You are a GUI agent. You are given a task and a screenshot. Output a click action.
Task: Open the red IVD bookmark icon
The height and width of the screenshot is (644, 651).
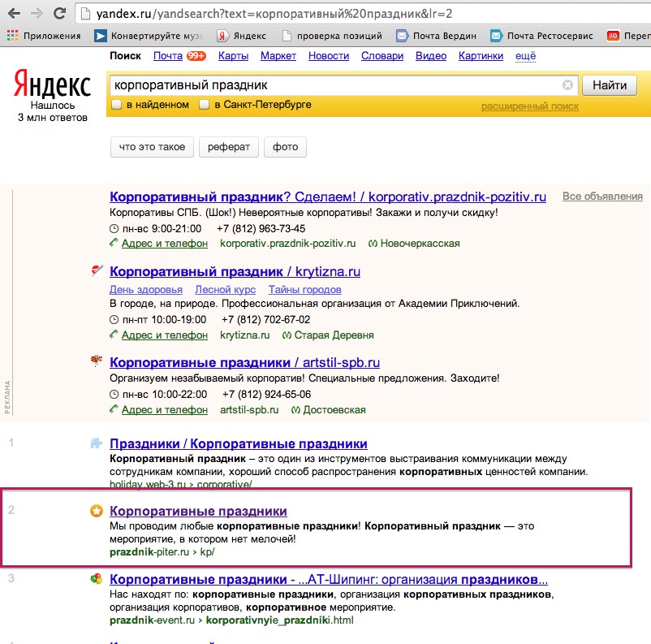[x=613, y=36]
